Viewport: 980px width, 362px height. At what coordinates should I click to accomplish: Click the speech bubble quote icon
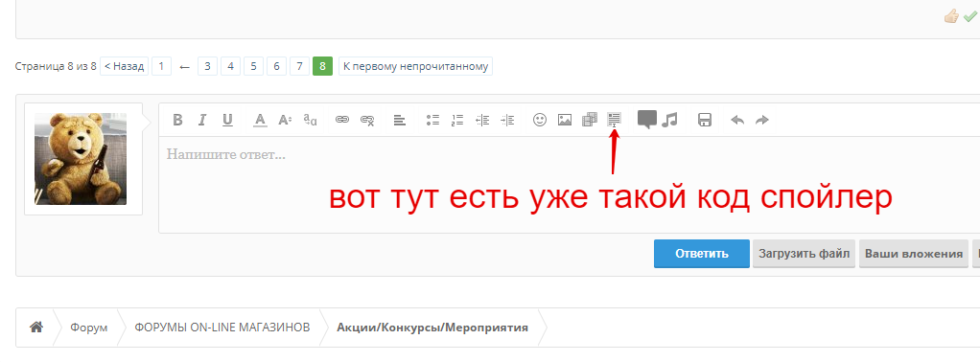[x=647, y=119]
